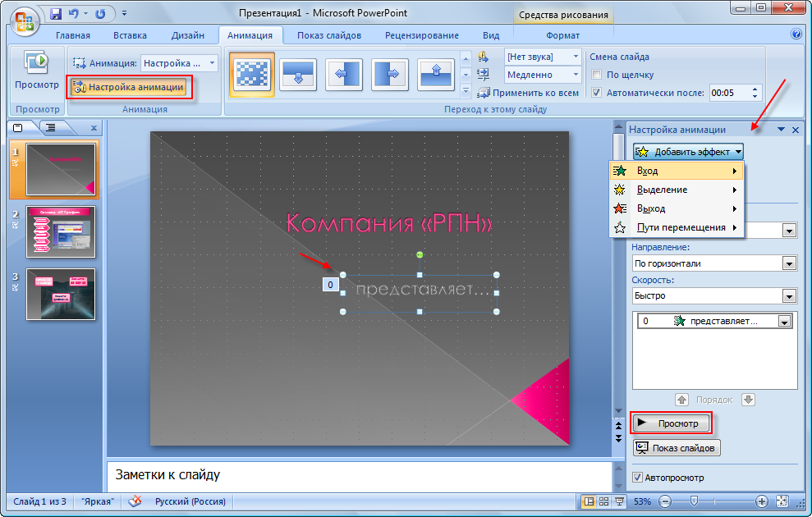
Task: Switch to Вставка ribbon tab
Action: [x=130, y=35]
